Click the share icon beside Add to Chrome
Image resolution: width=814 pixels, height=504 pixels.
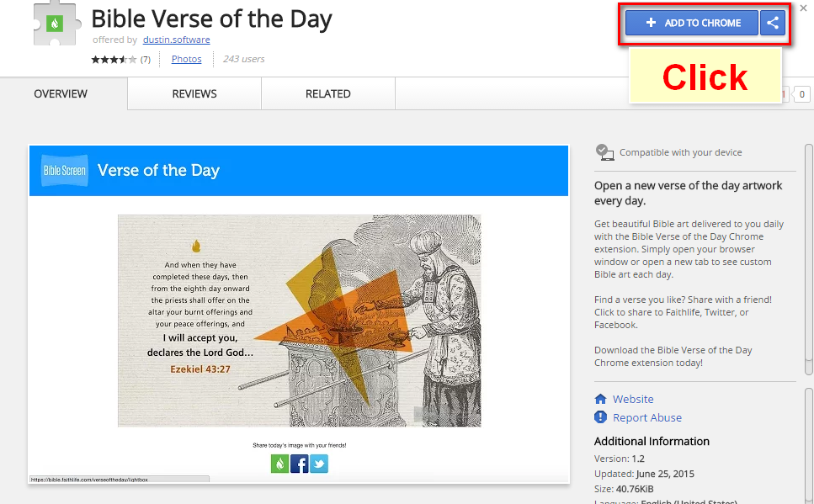click(x=773, y=23)
